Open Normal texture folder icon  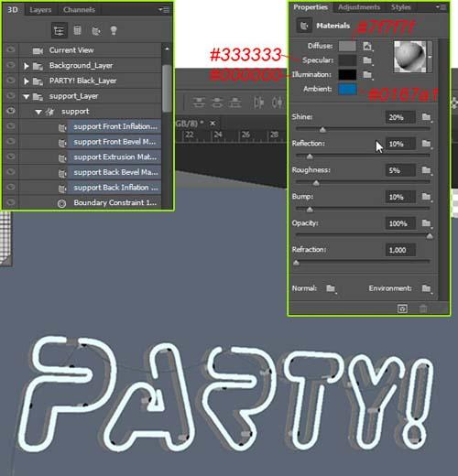tap(331, 288)
